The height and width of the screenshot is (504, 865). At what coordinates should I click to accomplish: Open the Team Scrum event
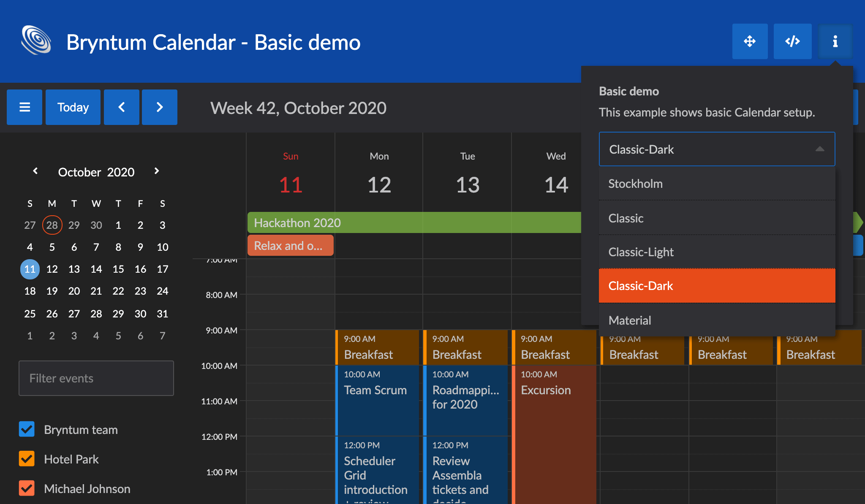[x=378, y=400]
